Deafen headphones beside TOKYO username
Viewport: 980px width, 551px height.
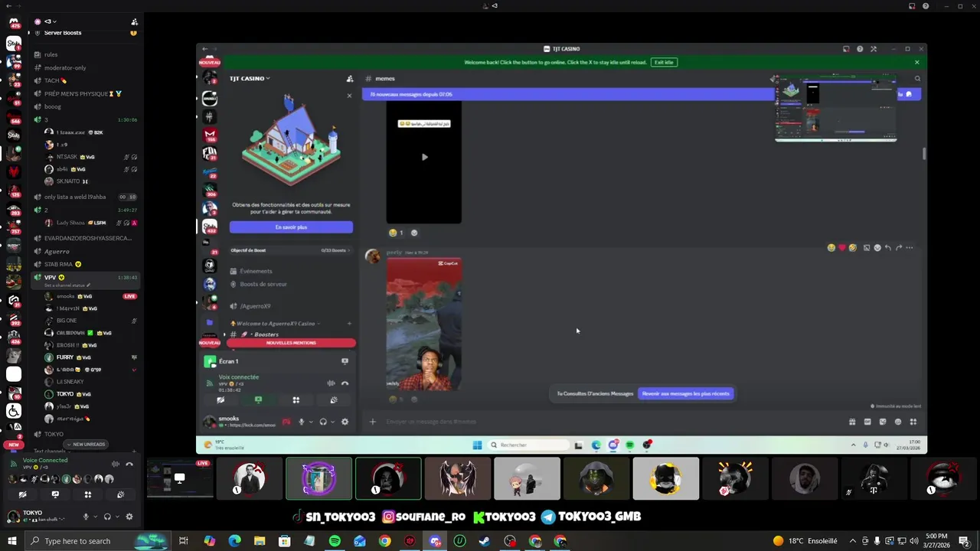point(107,517)
